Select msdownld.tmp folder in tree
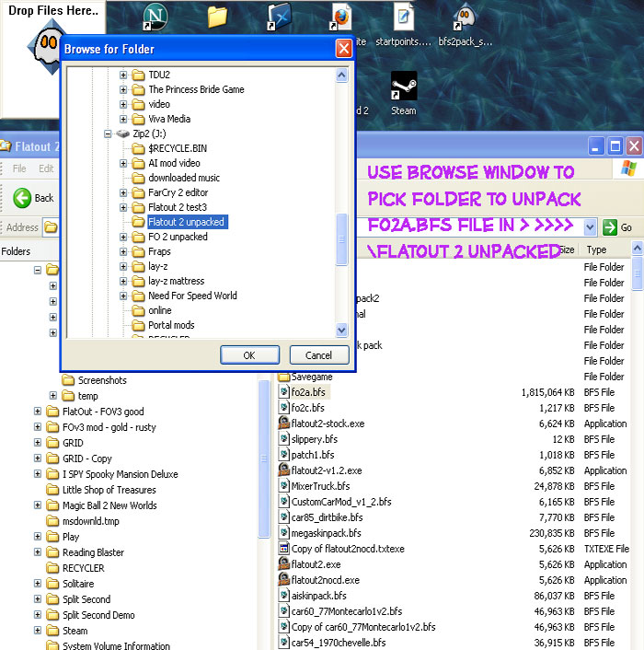 tap(91, 521)
